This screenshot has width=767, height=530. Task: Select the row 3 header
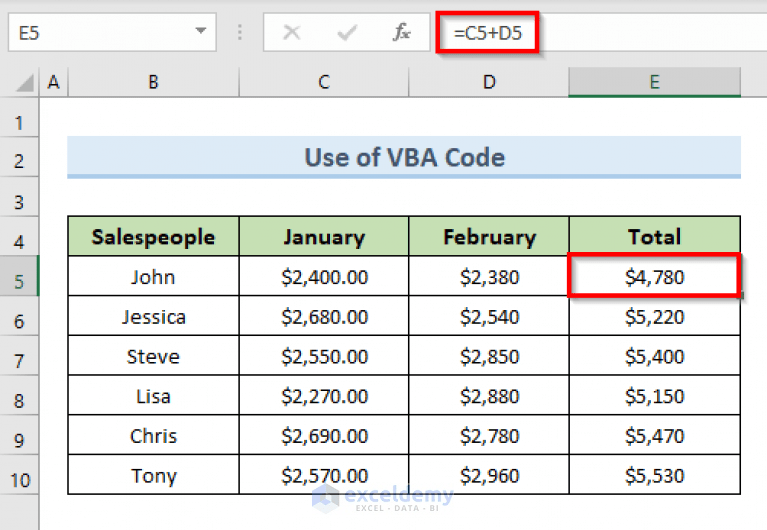click(19, 197)
